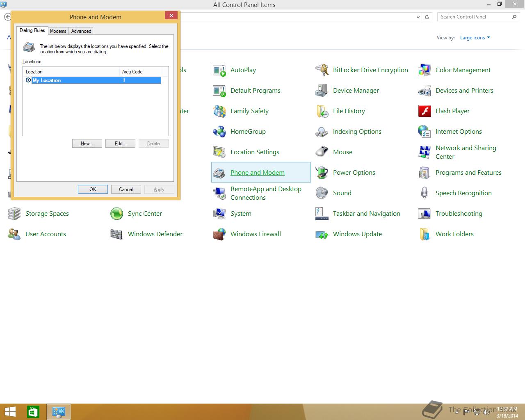Open the Windows Defender icon
525x420 pixels.
click(117, 234)
